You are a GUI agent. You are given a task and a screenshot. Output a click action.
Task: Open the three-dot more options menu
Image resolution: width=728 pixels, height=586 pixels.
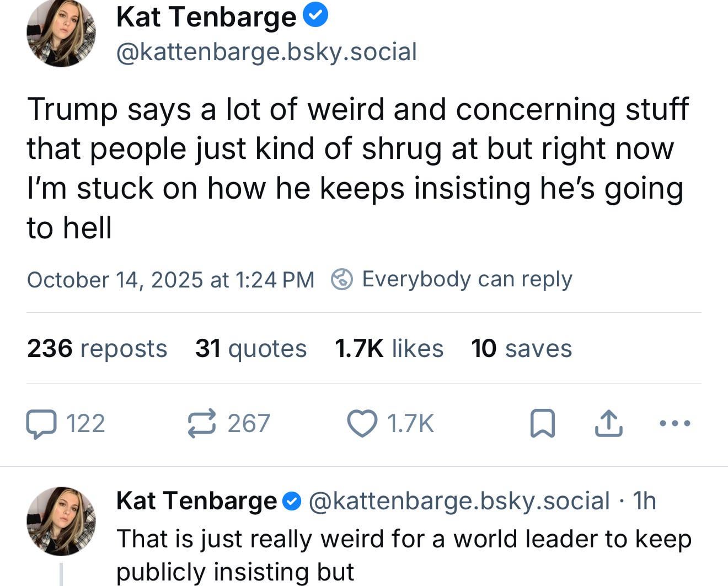tap(675, 424)
